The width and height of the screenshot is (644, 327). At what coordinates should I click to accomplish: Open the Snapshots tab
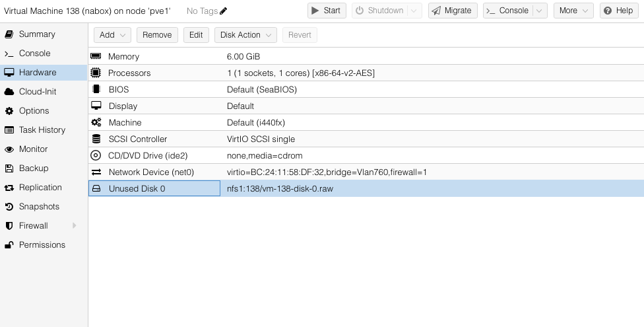[44, 207]
